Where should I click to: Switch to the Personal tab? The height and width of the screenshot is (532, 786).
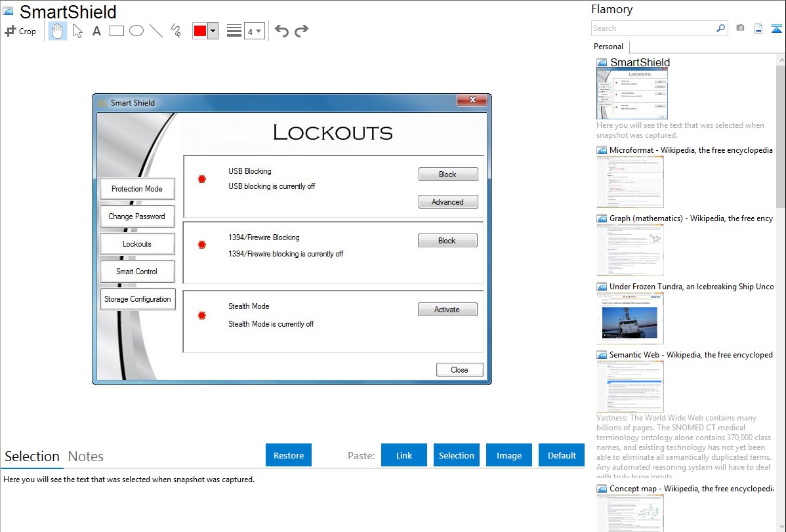[x=609, y=46]
